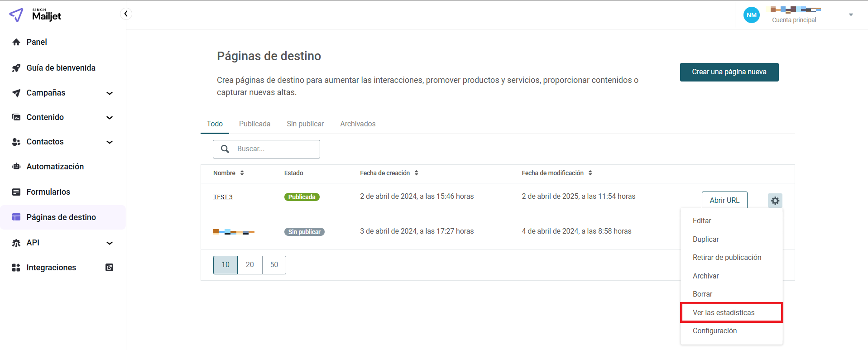Screen dimensions: 868x350
Task: Click the Estado column header
Action: (294, 173)
